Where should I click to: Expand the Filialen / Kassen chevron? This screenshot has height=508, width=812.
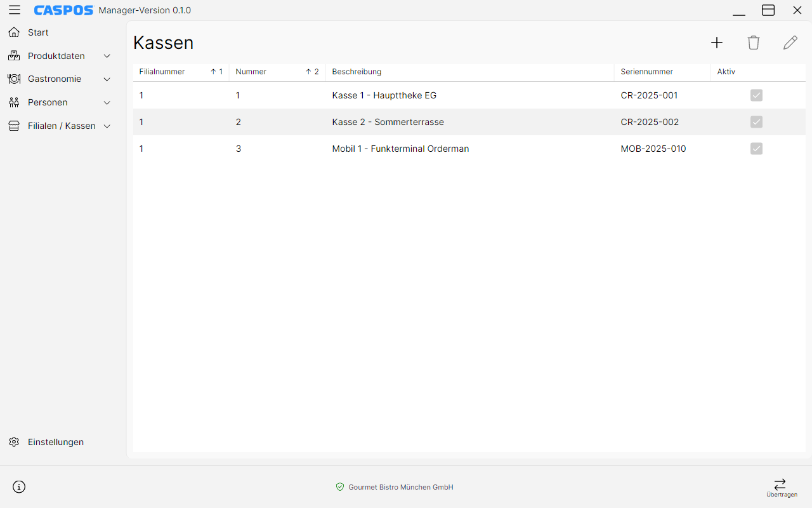pyautogui.click(x=107, y=126)
